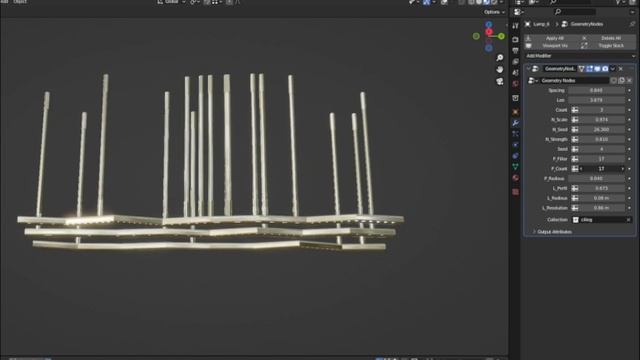Open the Render properties tab
The image size is (640, 360).
point(516,40)
